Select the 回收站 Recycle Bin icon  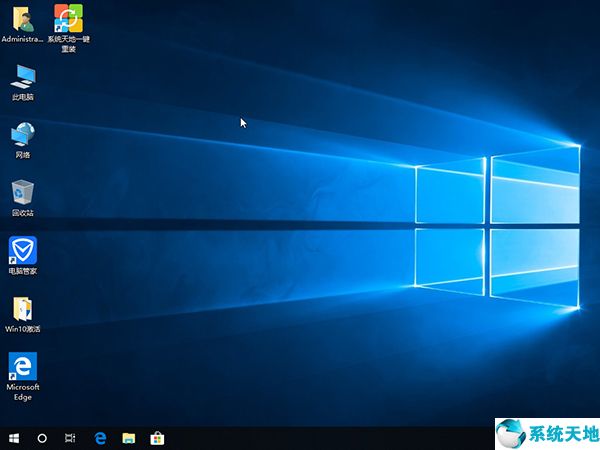pyautogui.click(x=22, y=192)
